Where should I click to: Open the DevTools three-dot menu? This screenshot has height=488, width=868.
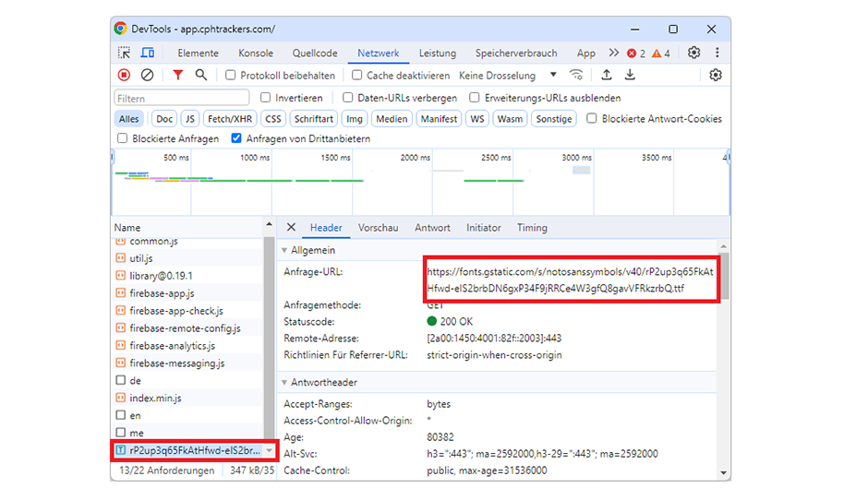point(717,53)
